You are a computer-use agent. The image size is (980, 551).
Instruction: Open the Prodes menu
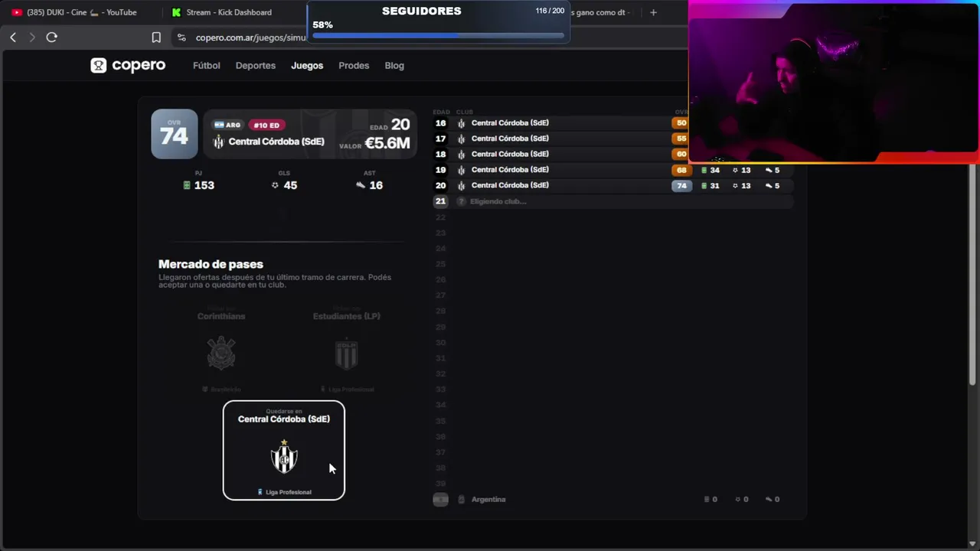click(x=354, y=66)
